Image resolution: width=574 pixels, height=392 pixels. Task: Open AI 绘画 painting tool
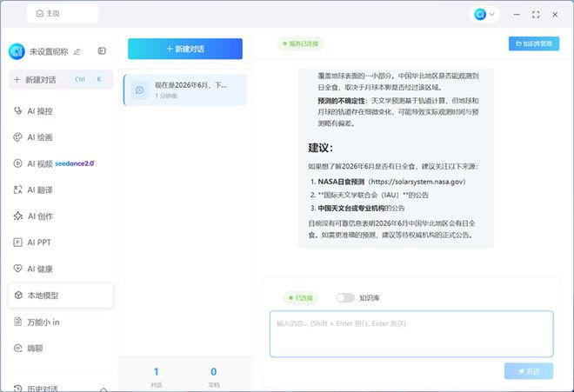61,137
